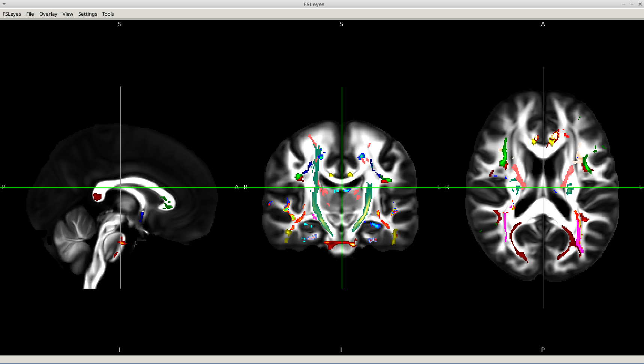Image resolution: width=644 pixels, height=364 pixels.
Task: Open the FSLeyes menu
Action: 12,14
